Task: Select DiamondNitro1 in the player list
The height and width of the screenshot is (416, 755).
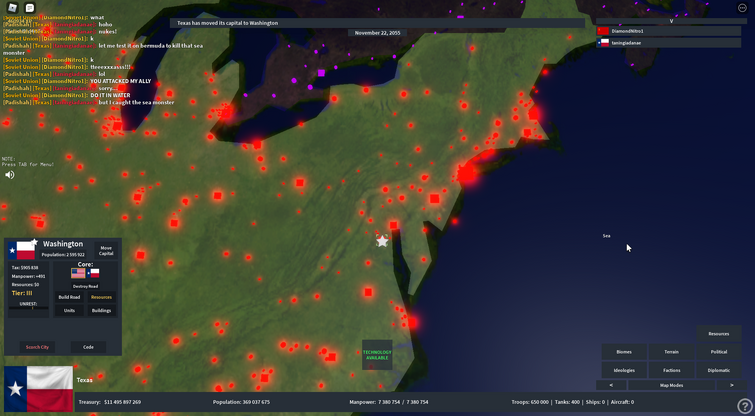Action: coord(668,31)
